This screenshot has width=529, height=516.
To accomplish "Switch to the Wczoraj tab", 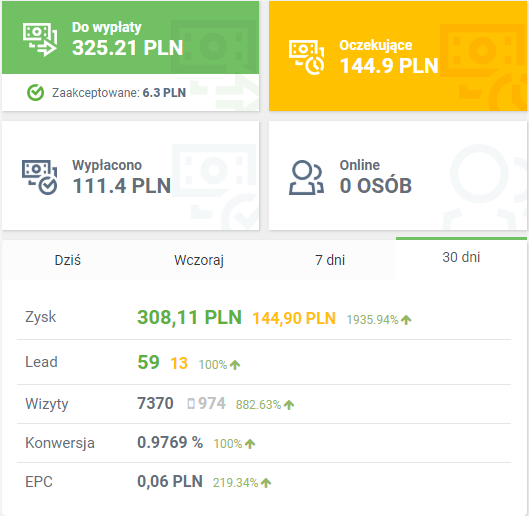I will [x=199, y=260].
